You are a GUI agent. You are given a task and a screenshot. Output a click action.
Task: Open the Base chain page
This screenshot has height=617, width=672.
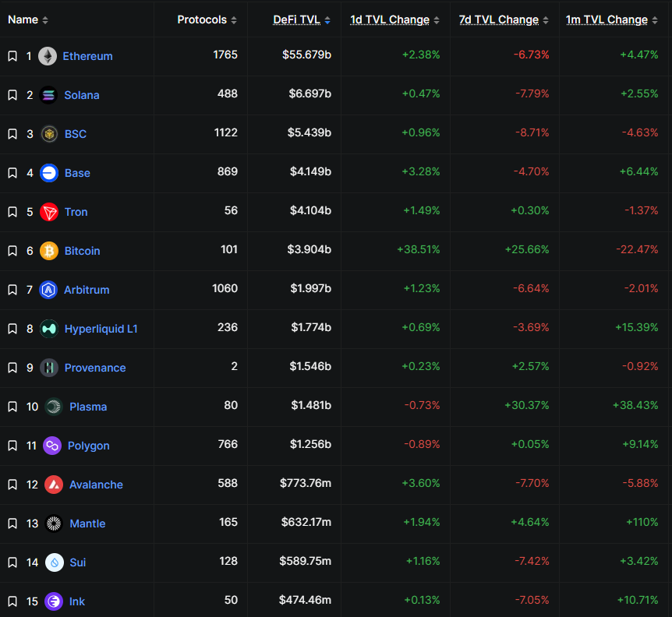(79, 173)
